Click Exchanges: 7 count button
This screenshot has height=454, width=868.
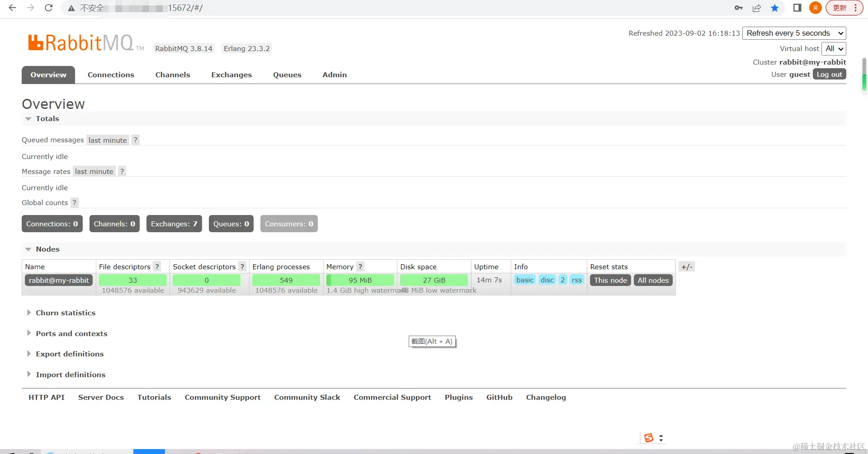pos(174,224)
